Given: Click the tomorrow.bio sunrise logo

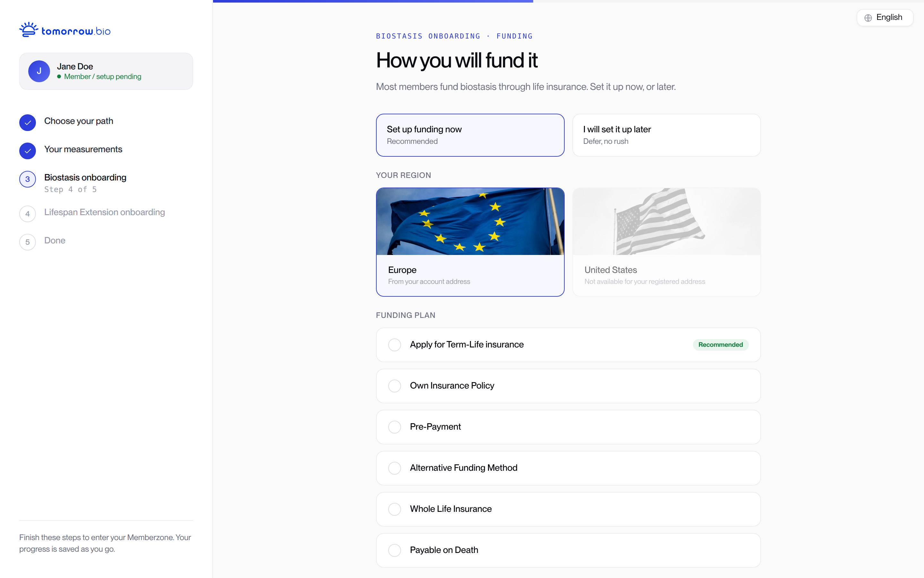Looking at the screenshot, I should click(x=65, y=30).
